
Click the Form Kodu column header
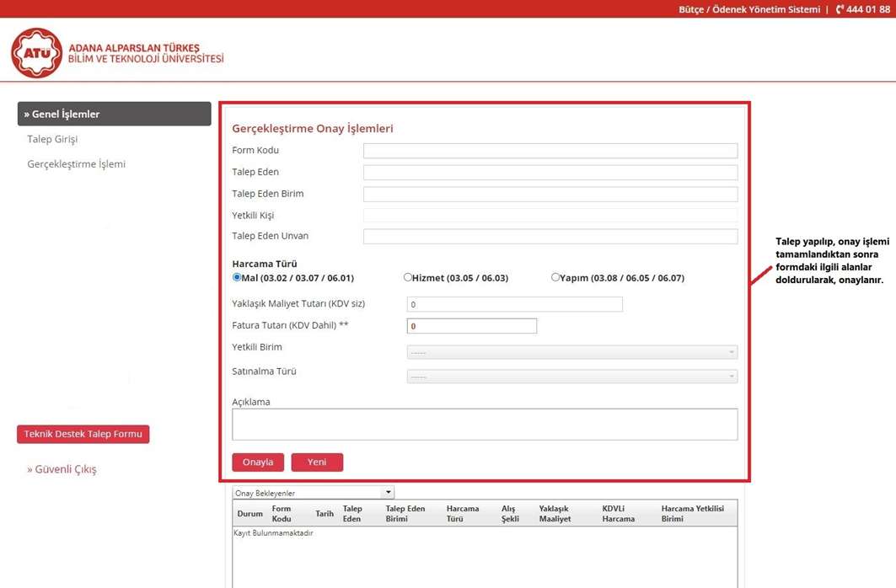[x=282, y=514]
